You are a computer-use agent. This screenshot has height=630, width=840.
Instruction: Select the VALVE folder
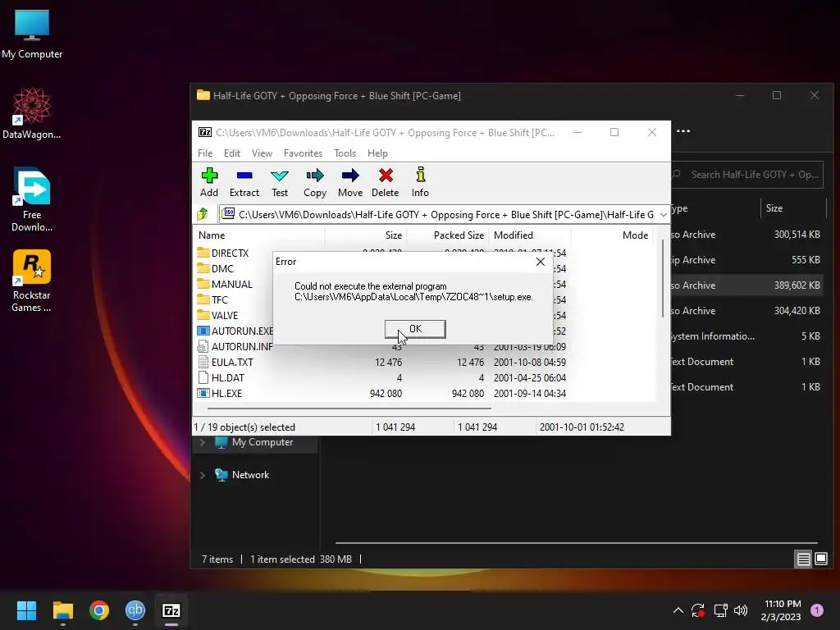pos(217,315)
